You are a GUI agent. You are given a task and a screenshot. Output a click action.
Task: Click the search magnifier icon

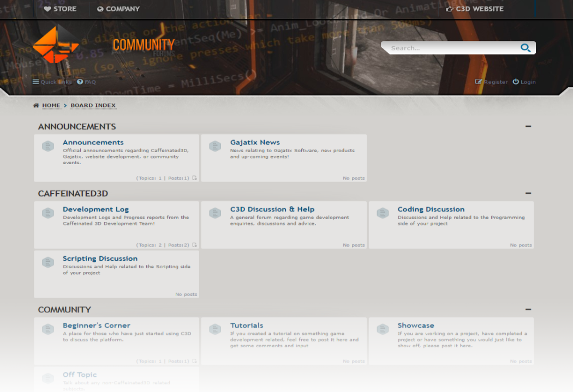click(x=525, y=48)
